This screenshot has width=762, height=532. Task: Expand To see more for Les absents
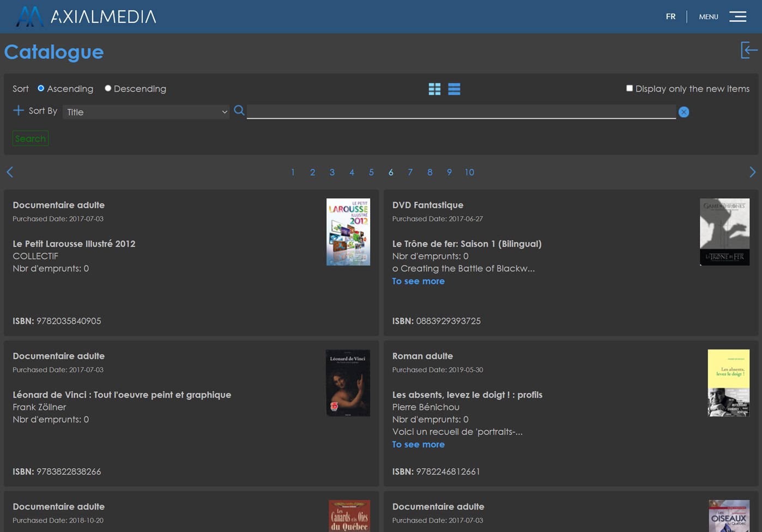point(418,444)
